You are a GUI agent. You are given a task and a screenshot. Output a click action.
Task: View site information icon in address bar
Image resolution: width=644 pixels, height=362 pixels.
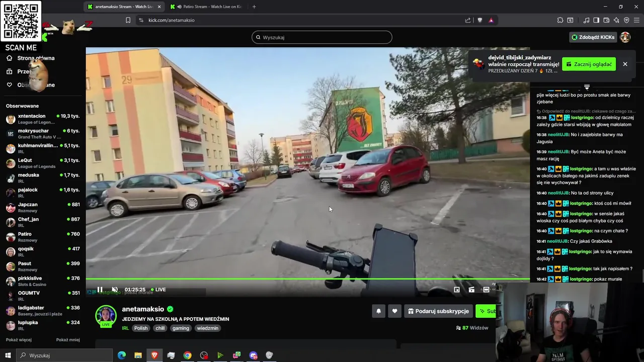[141, 20]
